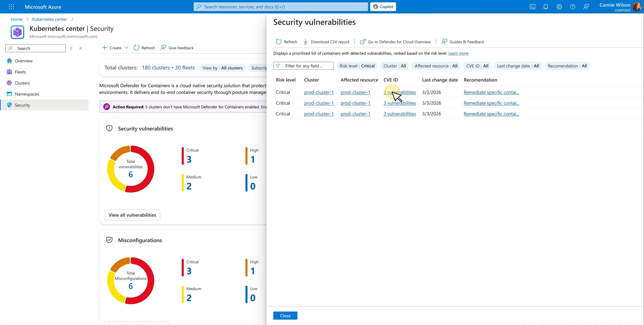Click the Learn more link
The height and width of the screenshot is (325, 644).
458,53
